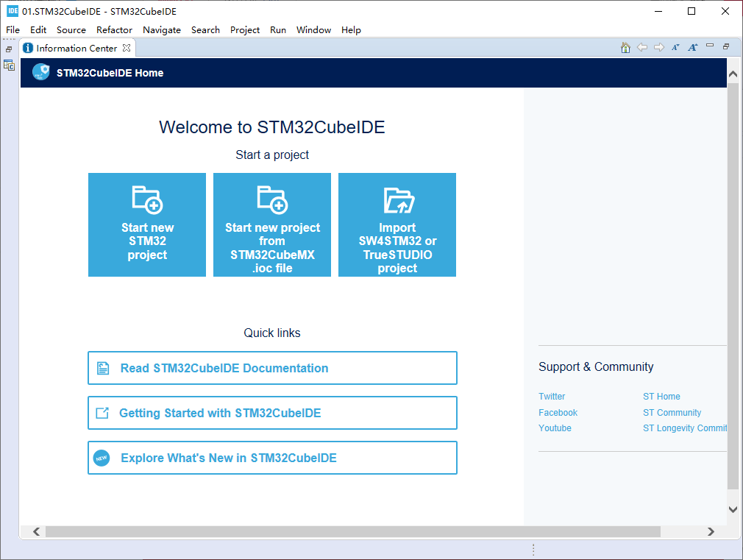The height and width of the screenshot is (560, 743).
Task: Click the STM32CubeIDE Home logo icon
Action: coord(41,72)
